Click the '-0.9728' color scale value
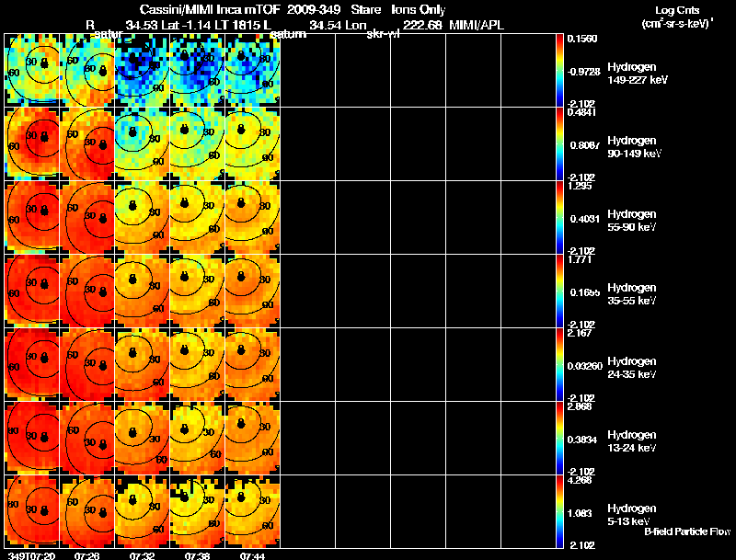This screenshot has height=560, width=736. 583,72
